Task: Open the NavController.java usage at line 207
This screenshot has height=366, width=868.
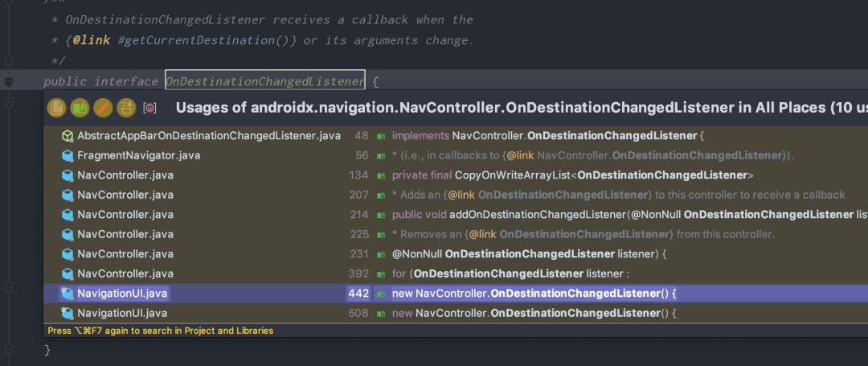Action: pyautogui.click(x=455, y=195)
